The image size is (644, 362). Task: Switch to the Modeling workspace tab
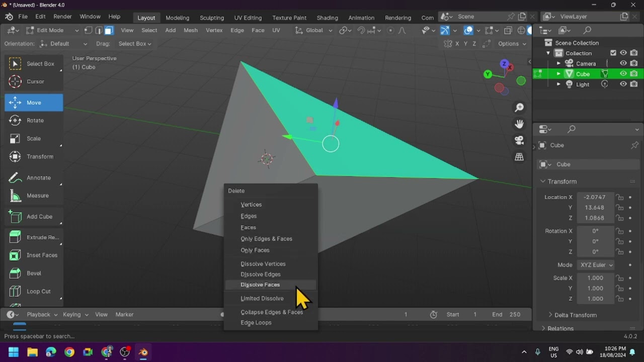point(178,18)
